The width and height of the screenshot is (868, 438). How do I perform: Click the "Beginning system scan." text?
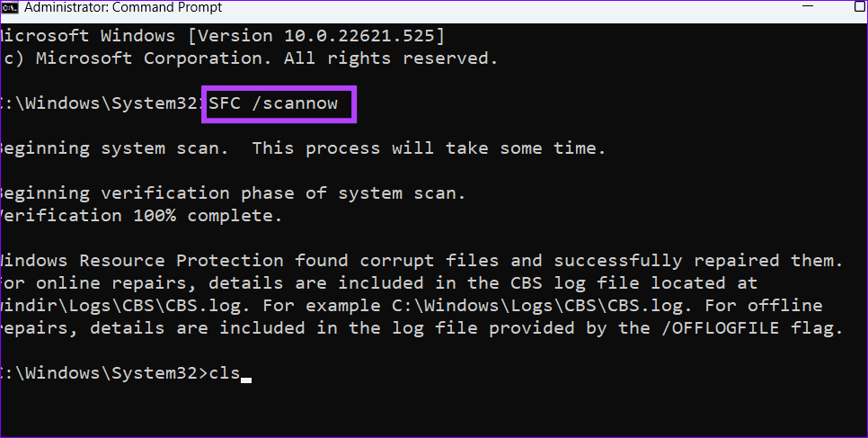(x=117, y=147)
